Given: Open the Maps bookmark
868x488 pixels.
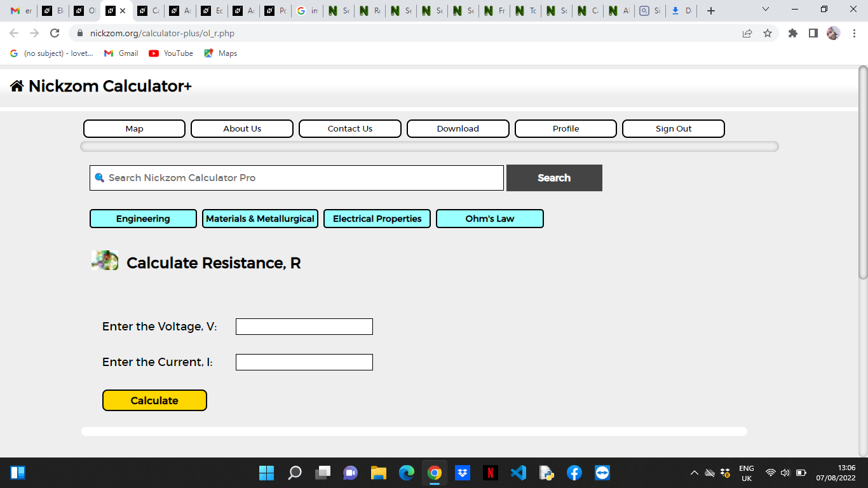Looking at the screenshot, I should 220,53.
